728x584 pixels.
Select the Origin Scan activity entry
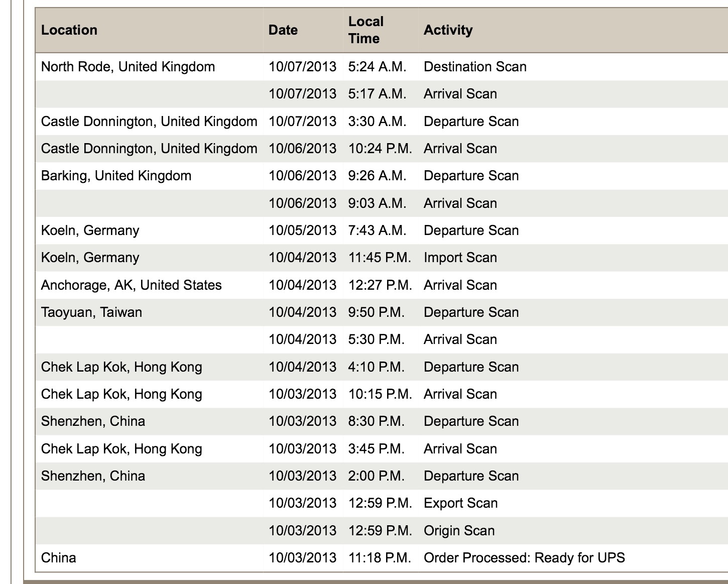[459, 531]
